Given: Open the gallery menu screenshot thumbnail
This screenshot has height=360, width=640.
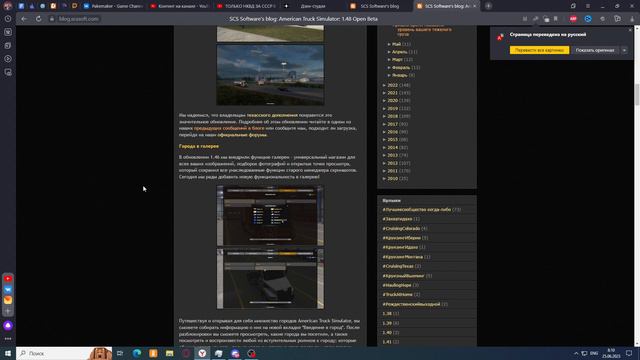Looking at the screenshot, I should (270, 216).
